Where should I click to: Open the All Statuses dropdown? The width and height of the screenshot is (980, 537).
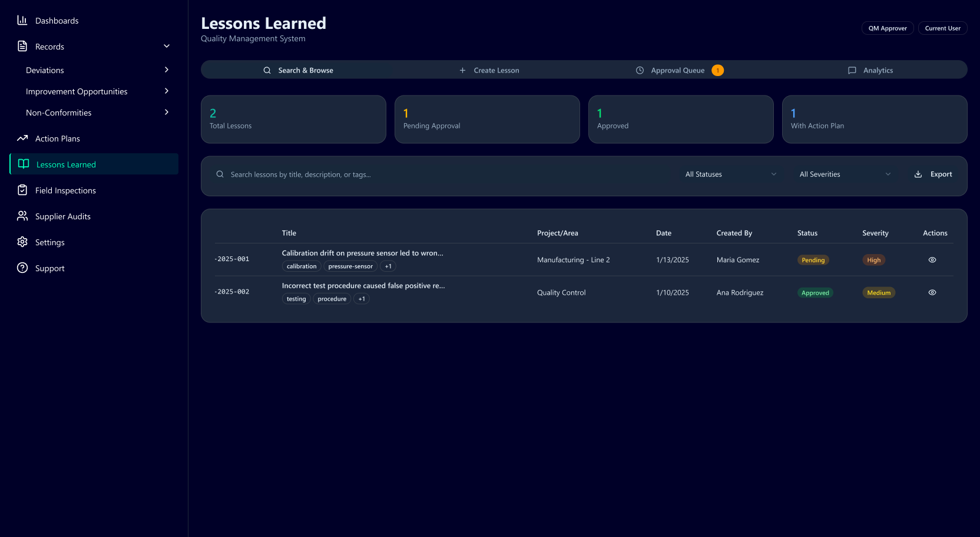tap(731, 174)
